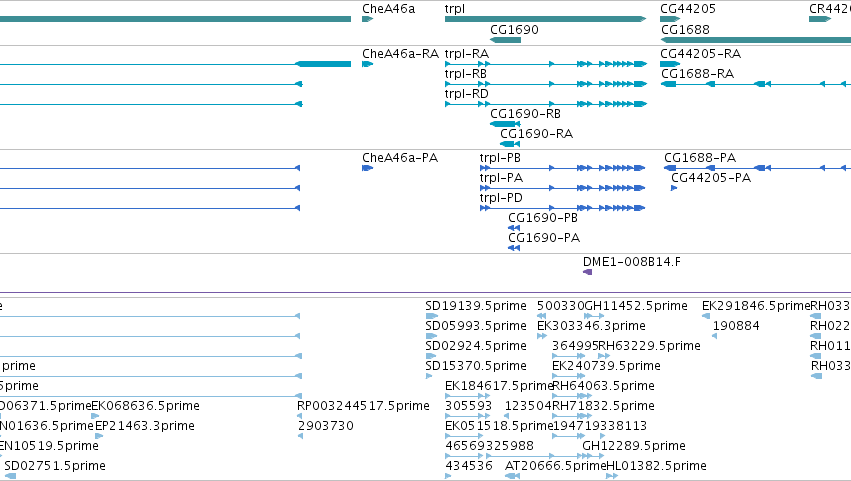Select the CheA46a-PA protein label

tap(400, 158)
